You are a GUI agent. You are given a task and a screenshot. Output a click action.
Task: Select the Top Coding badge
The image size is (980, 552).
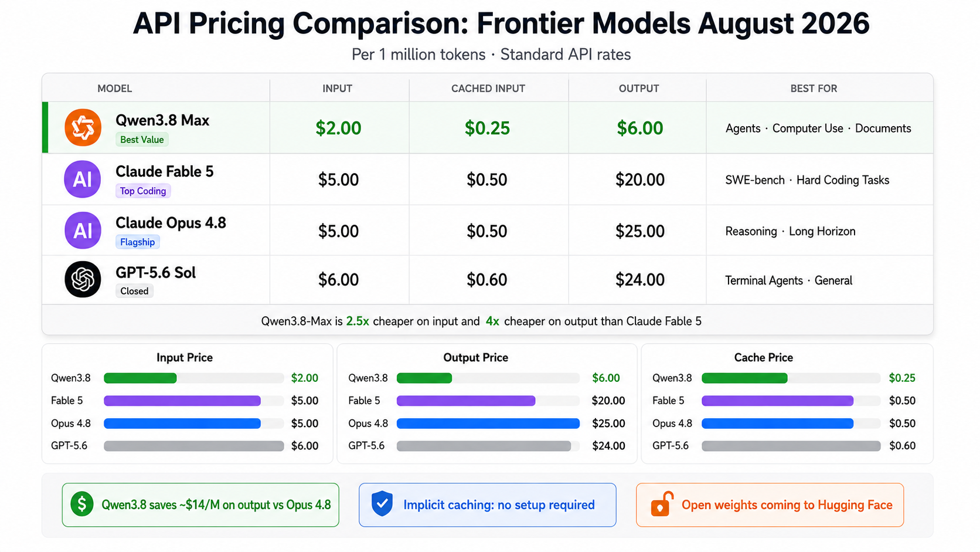coord(143,191)
